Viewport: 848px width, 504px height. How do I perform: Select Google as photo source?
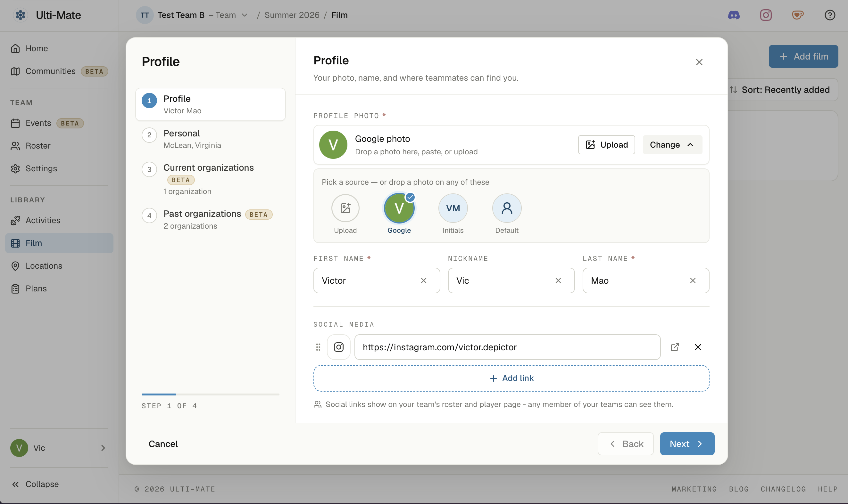pos(399,214)
